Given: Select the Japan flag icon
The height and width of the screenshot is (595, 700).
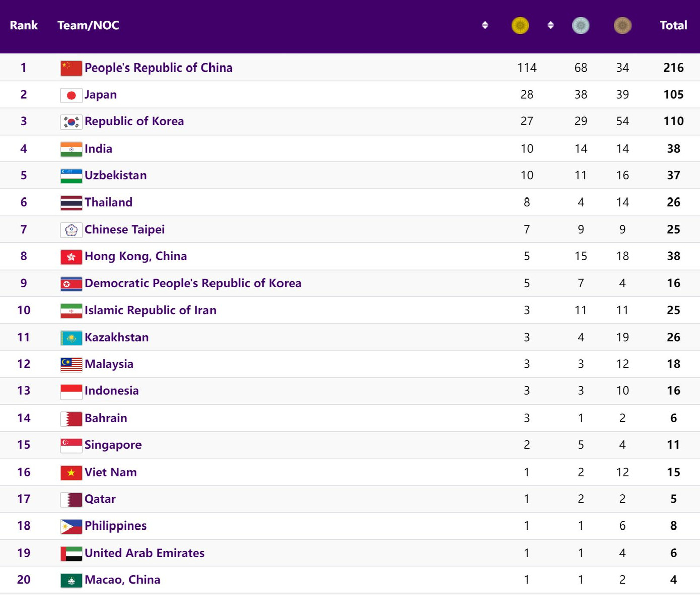Looking at the screenshot, I should pos(71,94).
